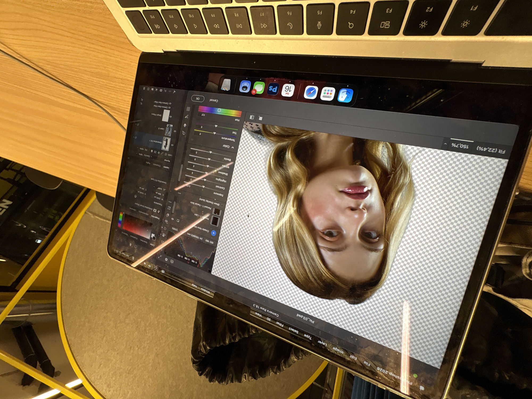Viewport: 532px width, 399px height.
Task: Hide the Generative Fill 7 layer
Action: coord(172,145)
